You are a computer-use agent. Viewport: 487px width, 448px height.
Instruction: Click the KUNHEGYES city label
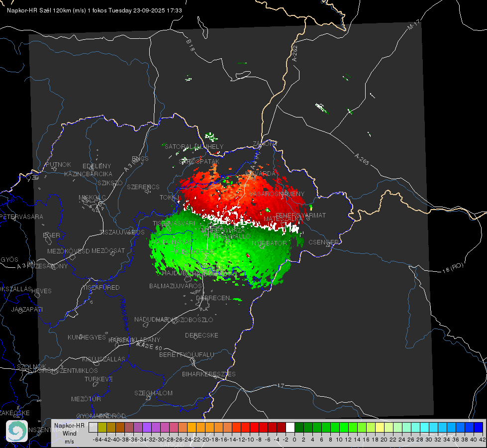pos(87,337)
